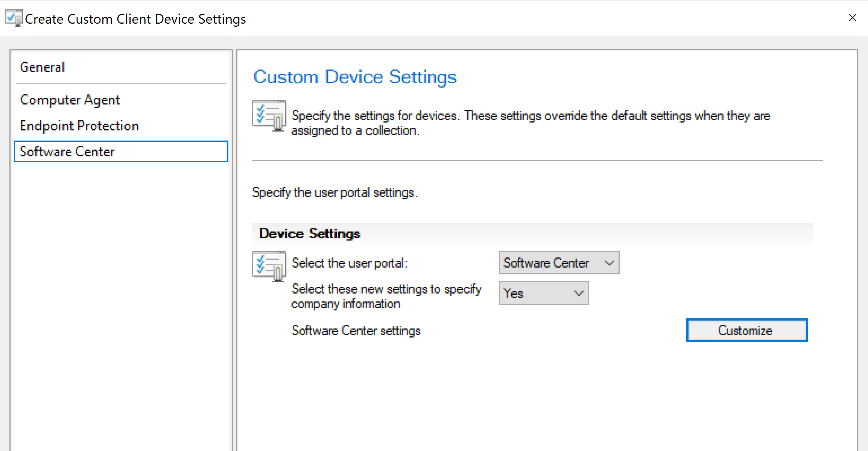Click the Custom Device Settings header icon
The height and width of the screenshot is (451, 868).
tap(269, 115)
